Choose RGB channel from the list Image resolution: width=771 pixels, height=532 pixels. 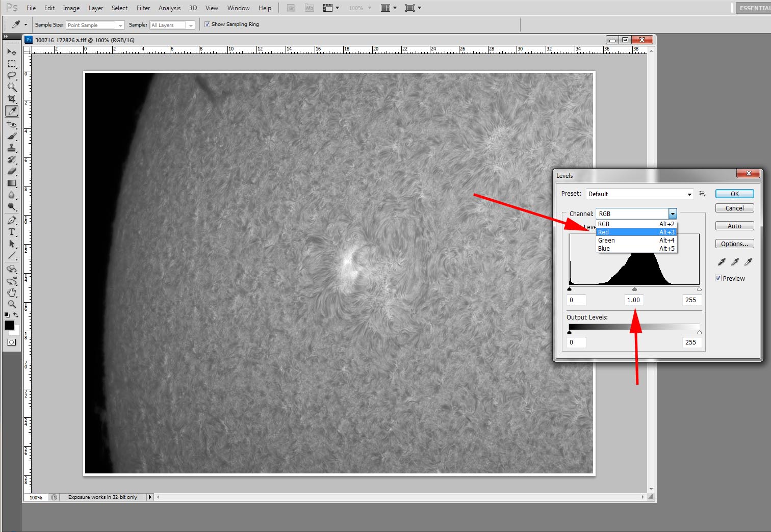tap(636, 224)
